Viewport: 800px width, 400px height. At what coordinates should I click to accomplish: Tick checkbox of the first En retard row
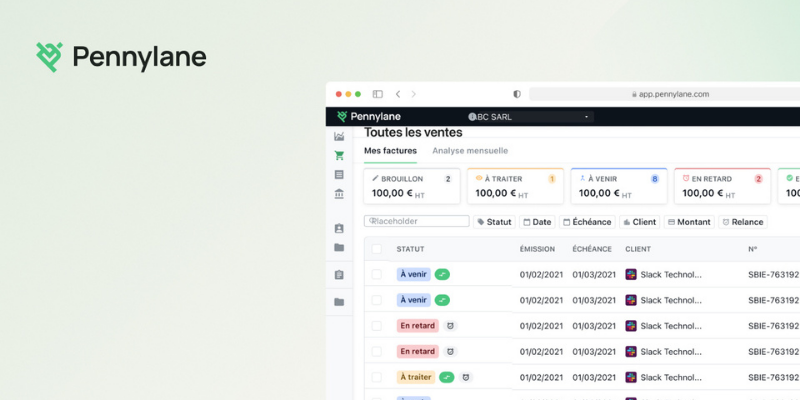tap(377, 326)
